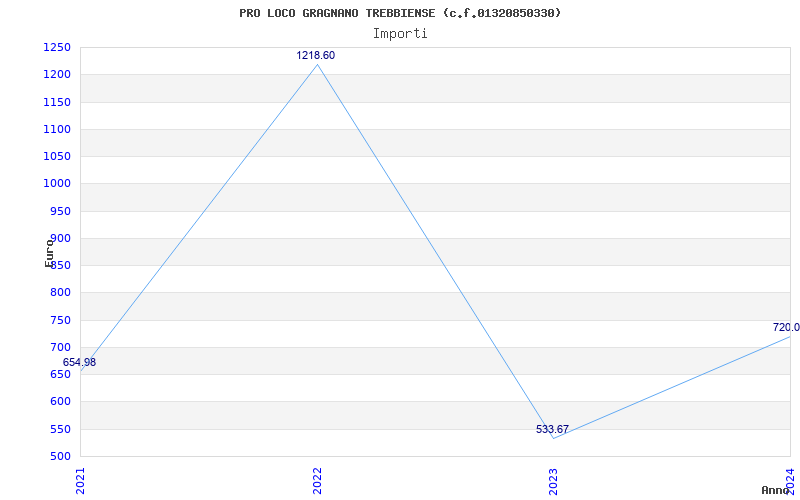The image size is (800, 500).
Task: Select the 720.0 data label
Action: [x=786, y=327]
